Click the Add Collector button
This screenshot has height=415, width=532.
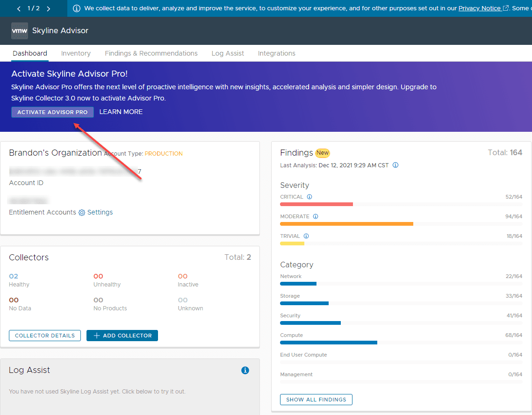point(122,336)
